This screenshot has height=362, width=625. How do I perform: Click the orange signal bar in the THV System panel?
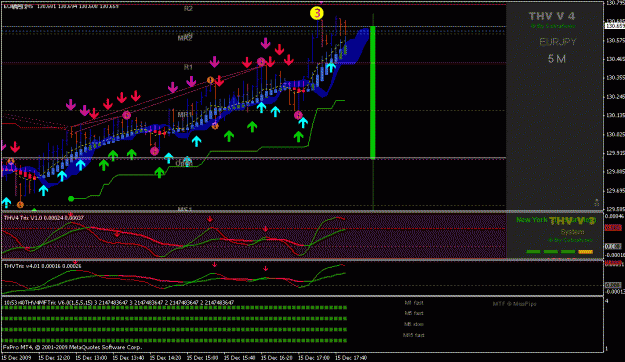pos(586,252)
